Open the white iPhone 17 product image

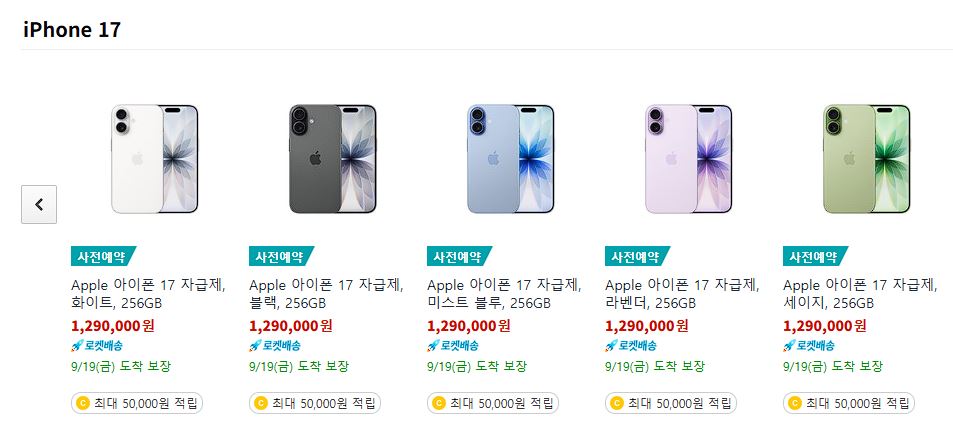(x=154, y=159)
